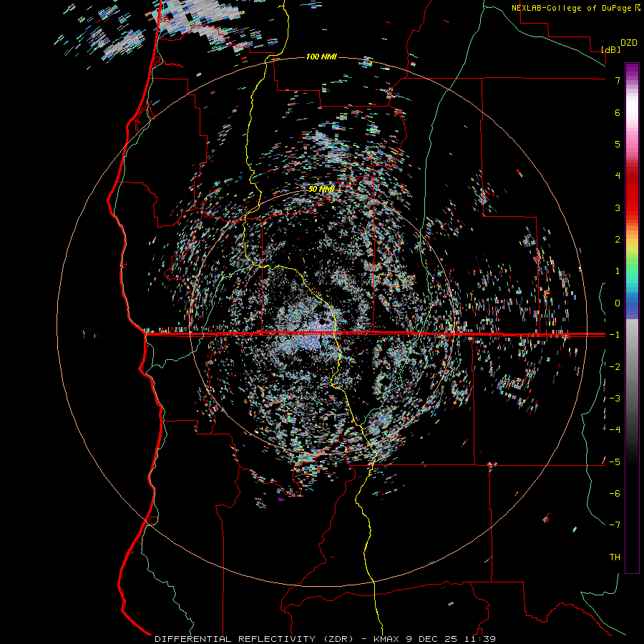Screen dimensions: 644x644
Task: Click the 0 value on the scale
Action: tap(618, 303)
